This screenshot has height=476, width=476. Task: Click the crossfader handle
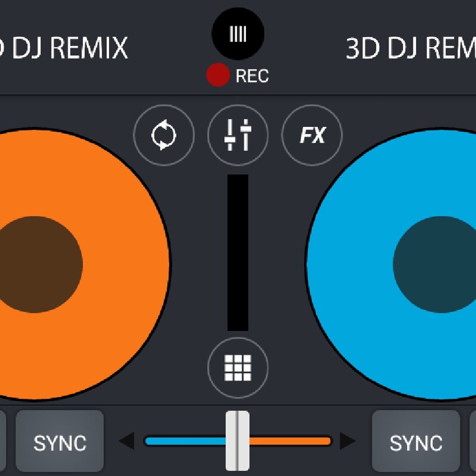tap(238, 441)
